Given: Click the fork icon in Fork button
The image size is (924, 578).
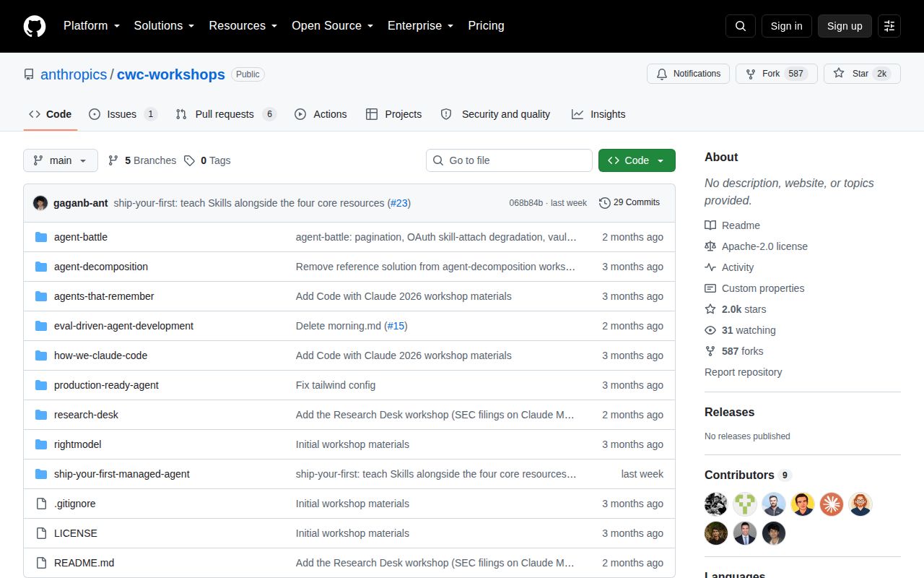Looking at the screenshot, I should [751, 74].
